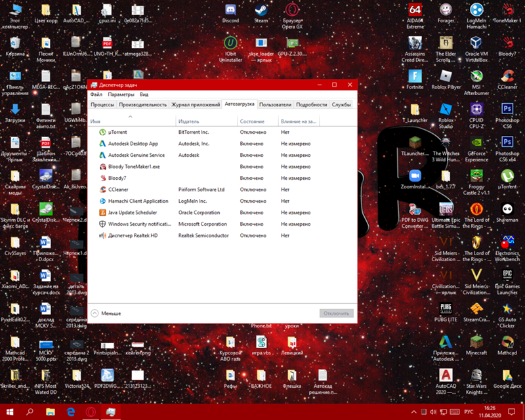Sort by Состояние column header
The width and height of the screenshot is (525, 420).
point(258,121)
